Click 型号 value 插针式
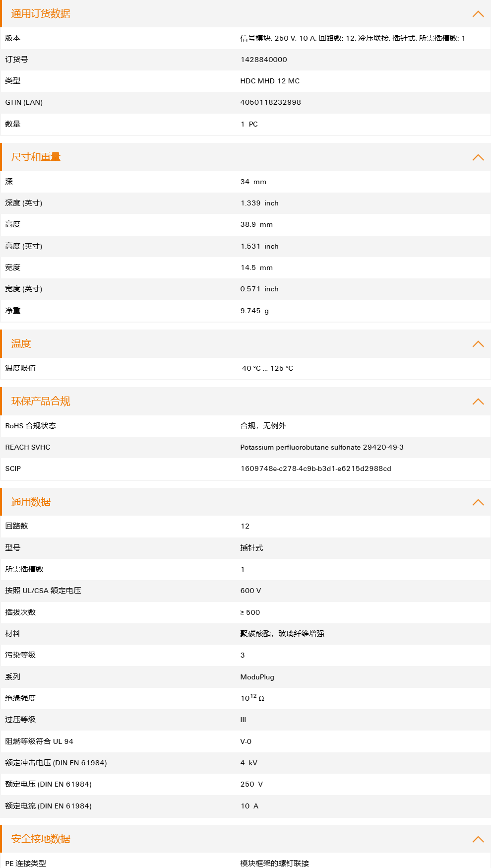Image resolution: width=491 pixels, height=868 pixels. point(251,548)
